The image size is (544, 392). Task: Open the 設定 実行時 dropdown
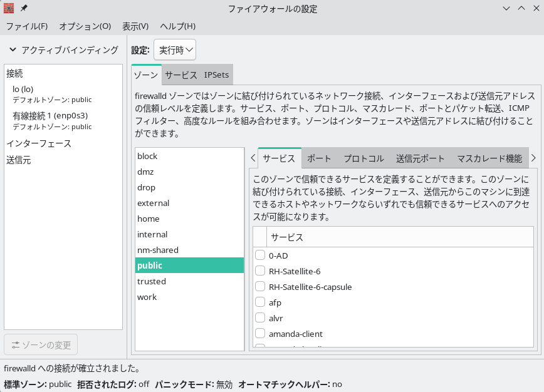tap(175, 50)
